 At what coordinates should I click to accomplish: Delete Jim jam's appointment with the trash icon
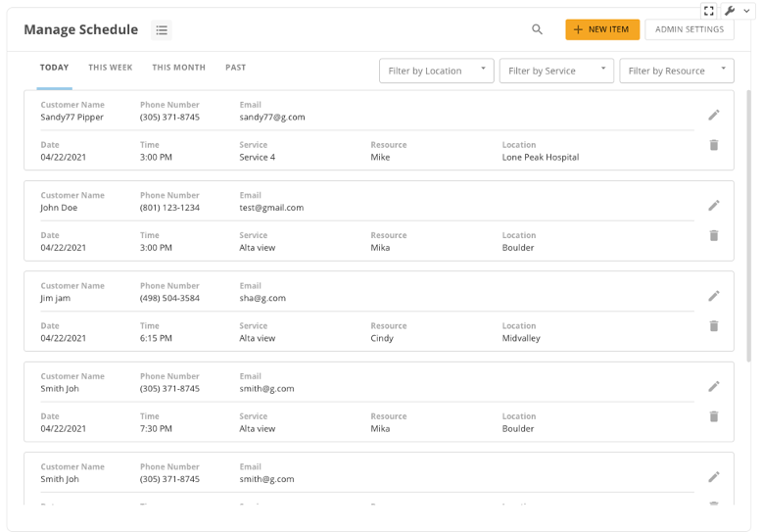pyautogui.click(x=713, y=325)
